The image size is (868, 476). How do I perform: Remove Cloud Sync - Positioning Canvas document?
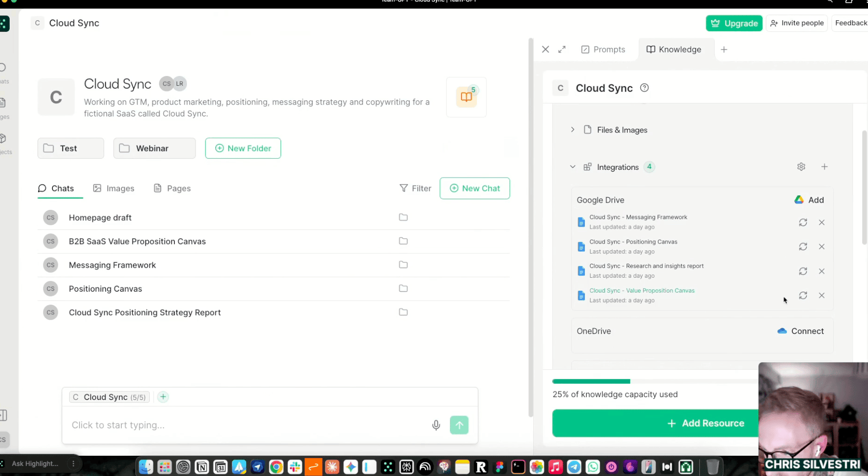click(x=822, y=247)
